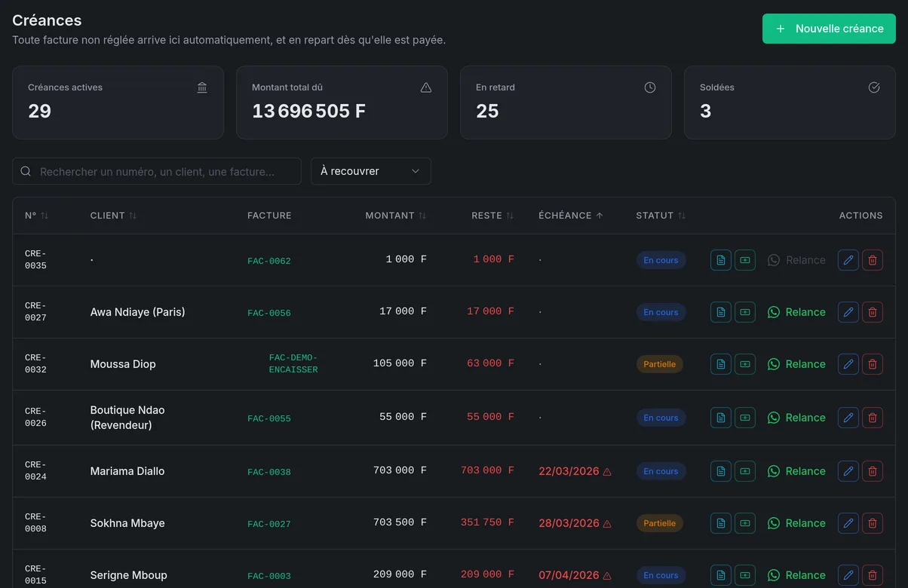
Task: Click the banknote payment icon for Mariama Diallo
Action: (x=745, y=471)
